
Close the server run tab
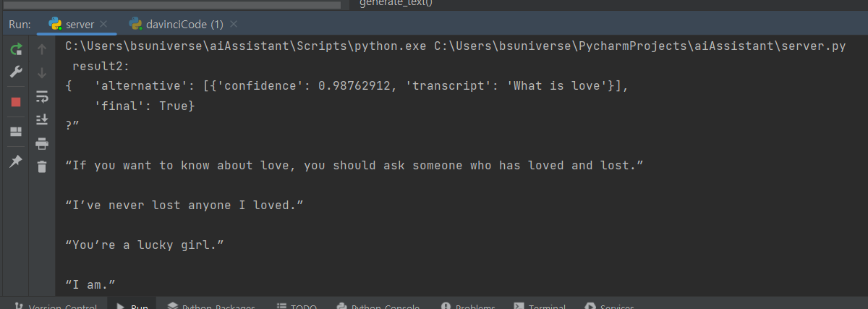(103, 25)
